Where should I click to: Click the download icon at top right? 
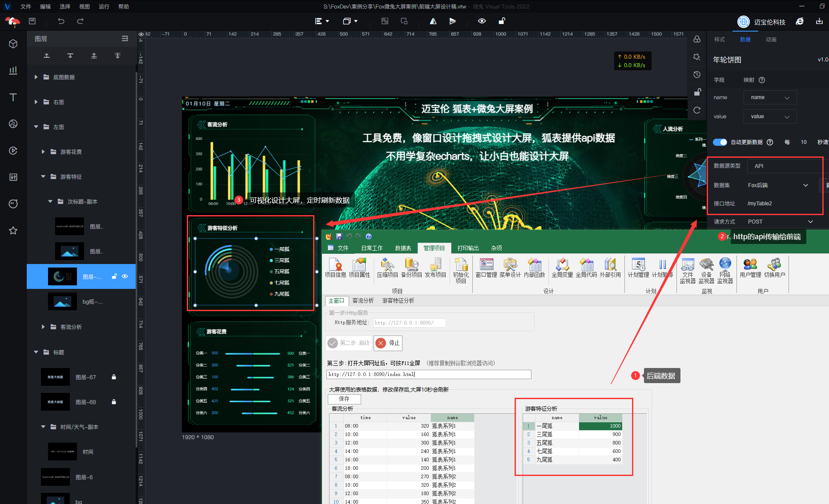[819, 21]
